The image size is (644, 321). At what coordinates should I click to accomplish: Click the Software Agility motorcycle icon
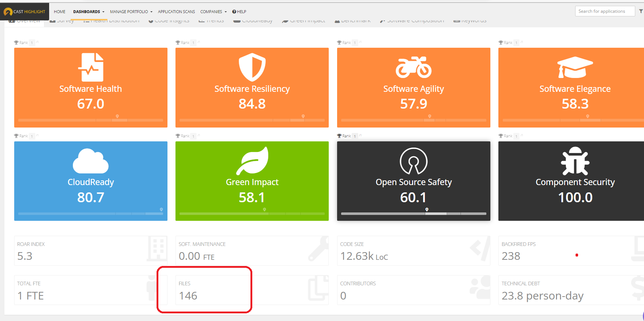(414, 67)
